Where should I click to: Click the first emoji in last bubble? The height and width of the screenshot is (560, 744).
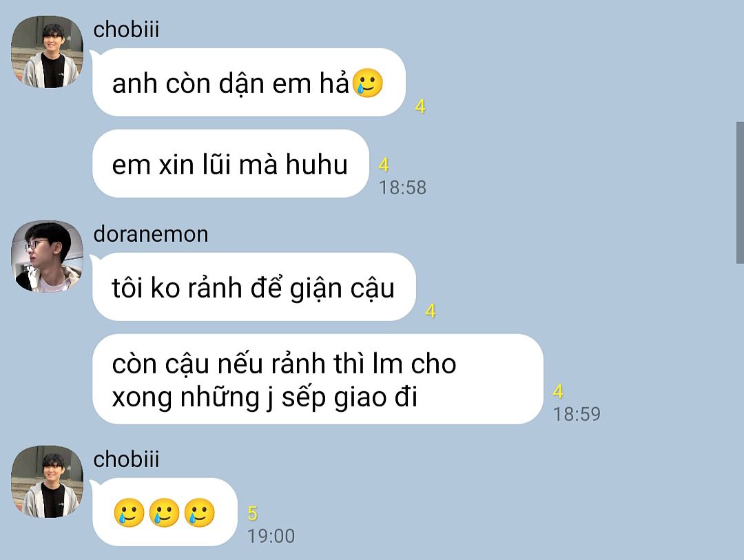[x=129, y=512]
